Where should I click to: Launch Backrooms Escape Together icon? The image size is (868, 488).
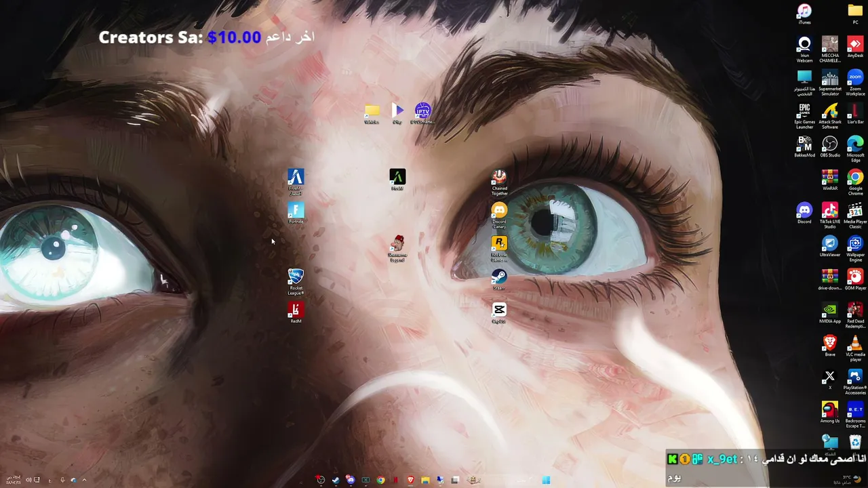[855, 415]
